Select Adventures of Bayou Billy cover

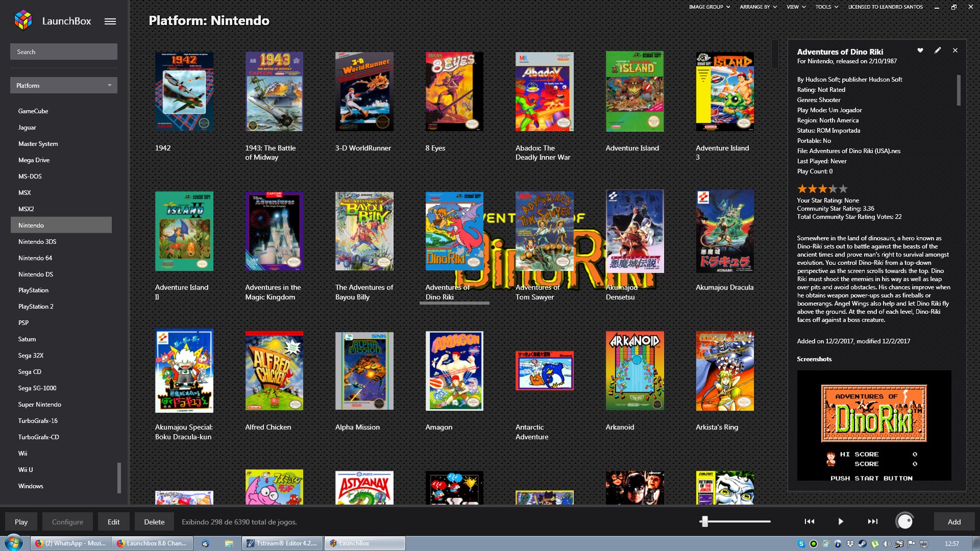[x=364, y=231]
